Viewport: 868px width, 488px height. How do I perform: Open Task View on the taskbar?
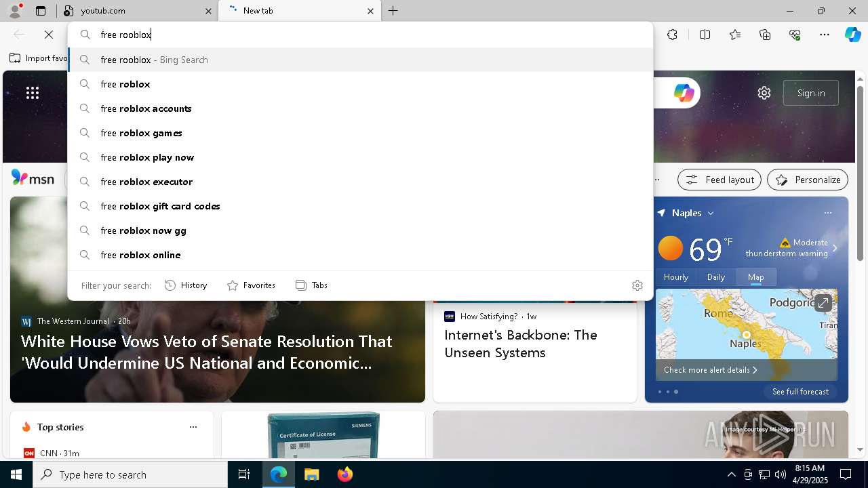tap(244, 474)
